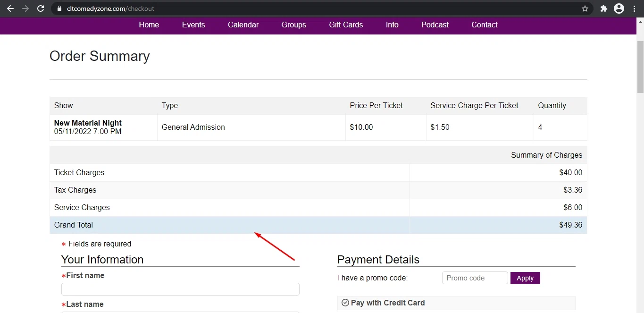This screenshot has height=313, width=644.
Task: Click the Service Charges row label
Action: point(82,208)
